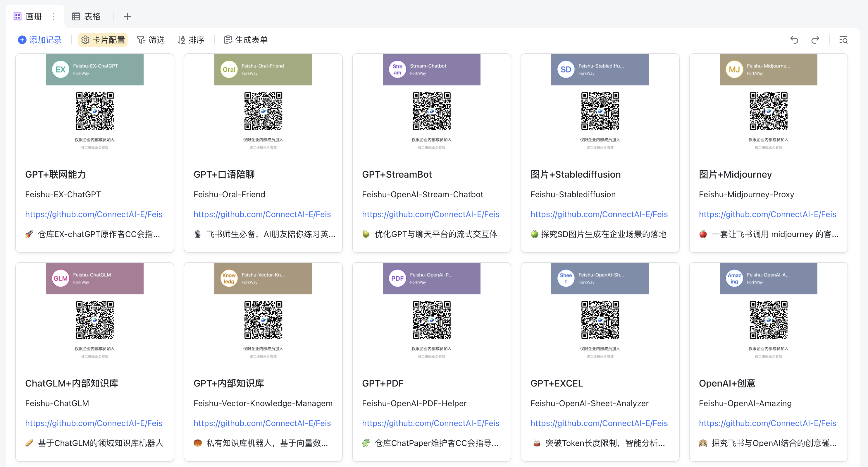
Task: Click the Oral circular logo on the Oral-Friend card
Action: click(x=229, y=69)
